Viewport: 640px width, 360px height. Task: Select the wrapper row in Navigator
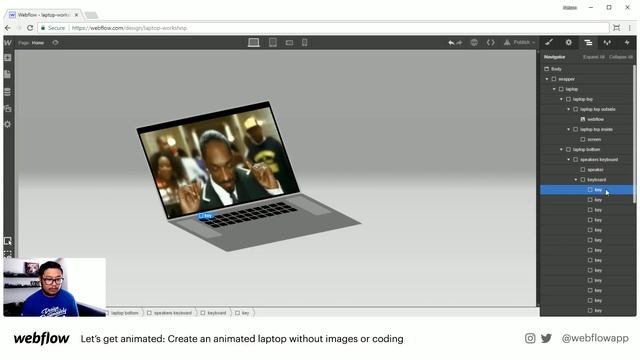[587, 79]
